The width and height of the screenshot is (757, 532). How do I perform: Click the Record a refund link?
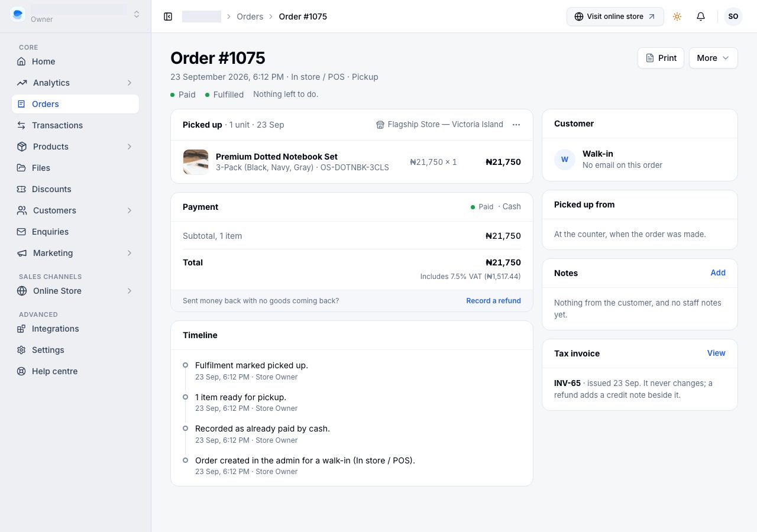click(x=493, y=301)
